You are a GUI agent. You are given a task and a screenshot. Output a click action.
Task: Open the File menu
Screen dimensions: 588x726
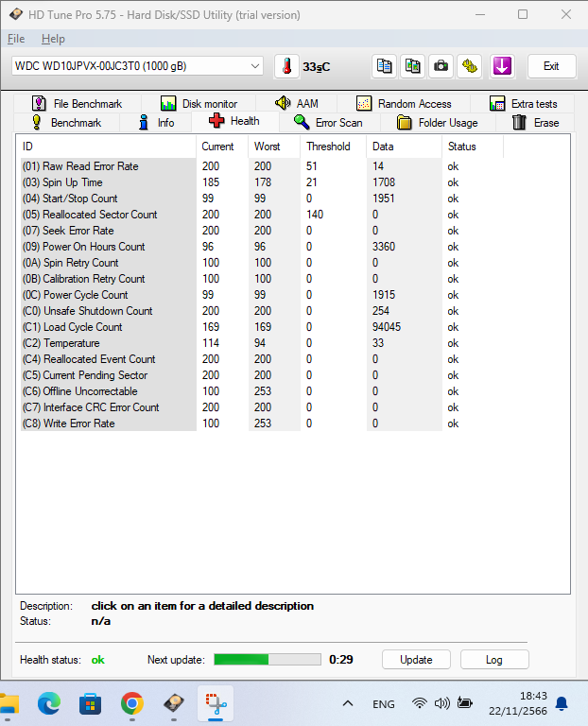click(16, 39)
